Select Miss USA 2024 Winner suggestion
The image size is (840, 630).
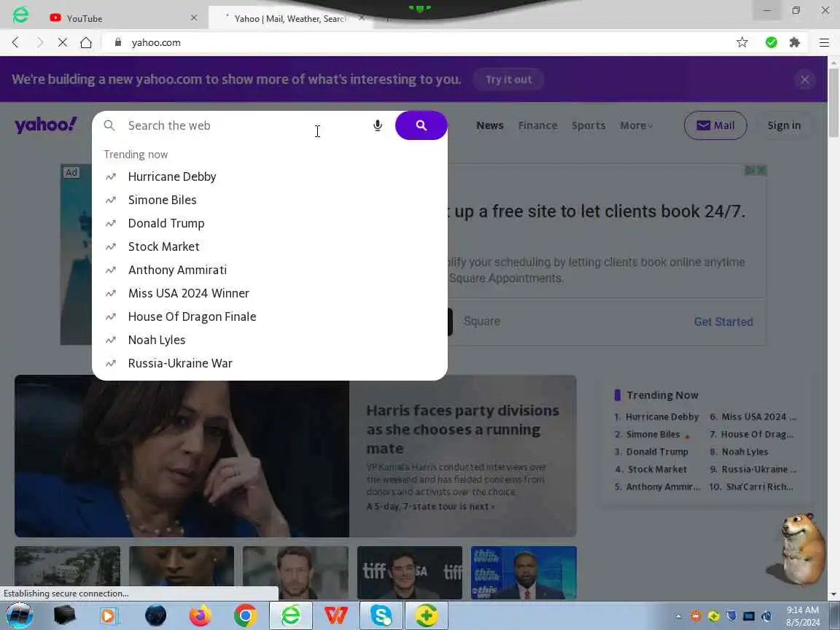pos(270,293)
